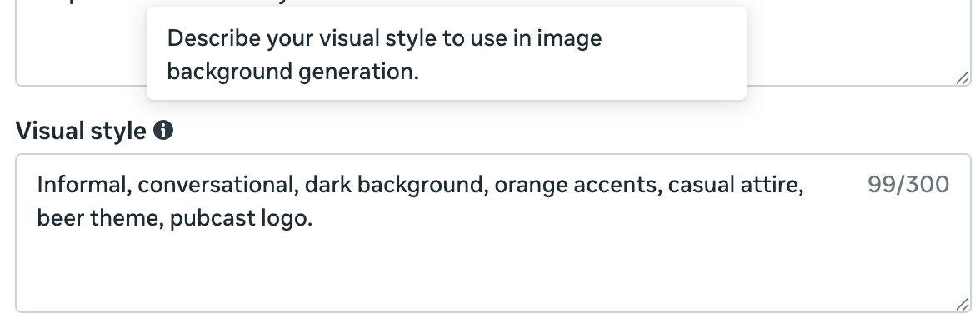
Task: Click the 99/300 character counter
Action: (908, 185)
